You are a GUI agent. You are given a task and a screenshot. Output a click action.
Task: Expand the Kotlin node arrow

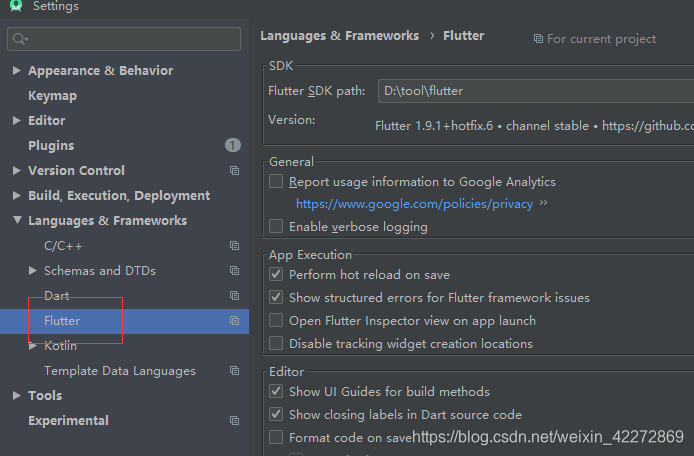33,346
